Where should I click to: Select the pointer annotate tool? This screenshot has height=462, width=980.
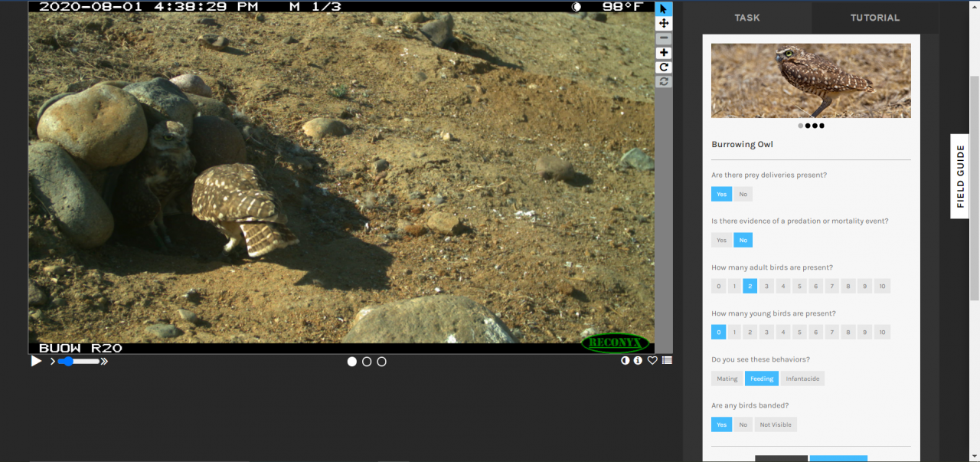(664, 9)
